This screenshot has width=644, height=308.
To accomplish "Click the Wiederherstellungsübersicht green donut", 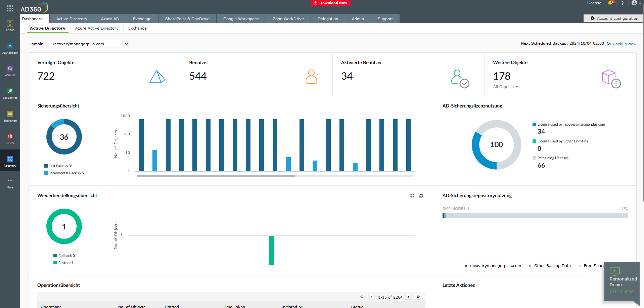I will [64, 226].
